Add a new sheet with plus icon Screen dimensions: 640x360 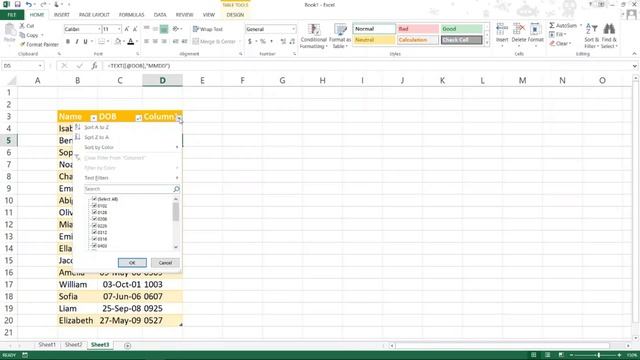[127, 346]
